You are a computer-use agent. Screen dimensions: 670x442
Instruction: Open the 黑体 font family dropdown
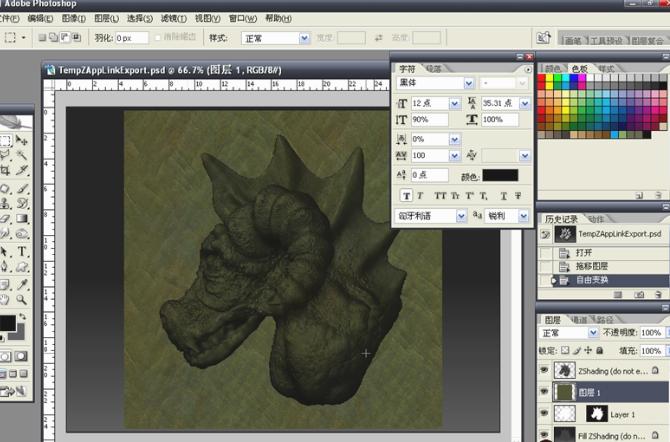click(469, 83)
